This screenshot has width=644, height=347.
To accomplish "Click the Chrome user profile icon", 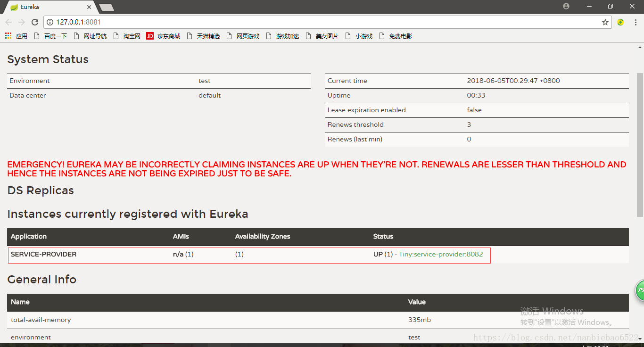I will coord(566,6).
